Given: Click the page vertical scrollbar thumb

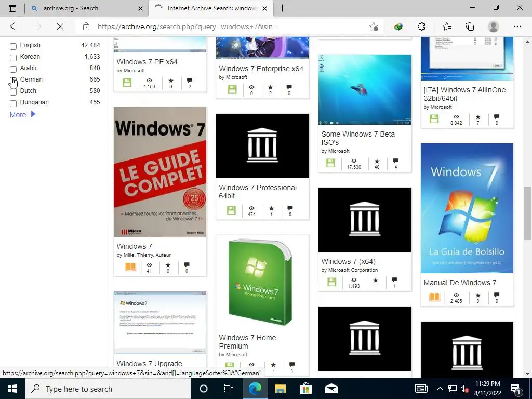Looking at the screenshot, I should tap(528, 213).
